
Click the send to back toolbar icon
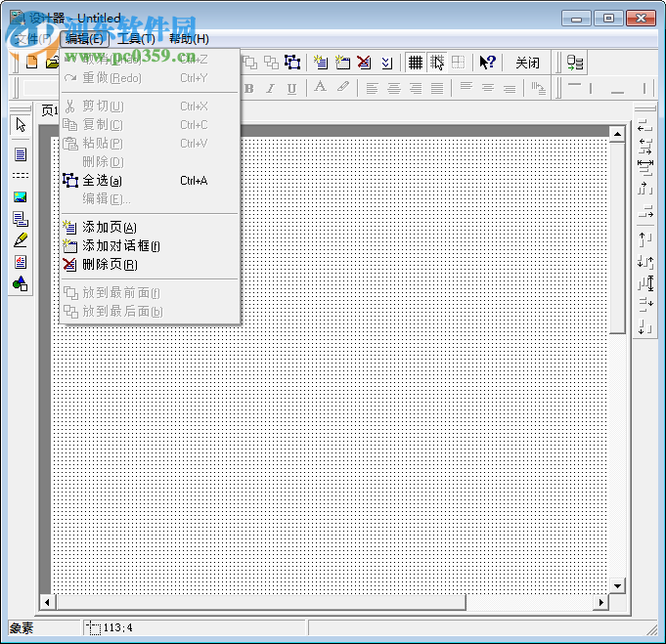[271, 63]
